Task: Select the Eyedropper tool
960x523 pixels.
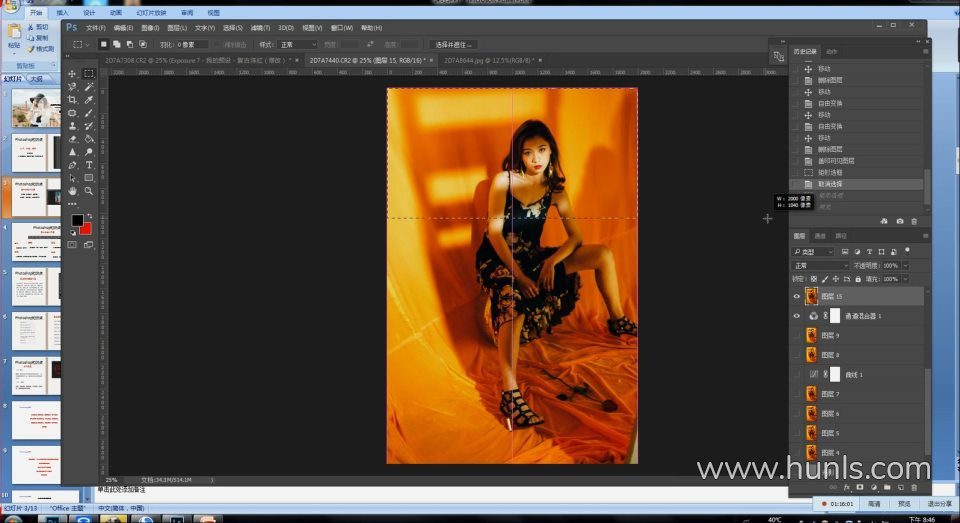Action: click(89, 99)
